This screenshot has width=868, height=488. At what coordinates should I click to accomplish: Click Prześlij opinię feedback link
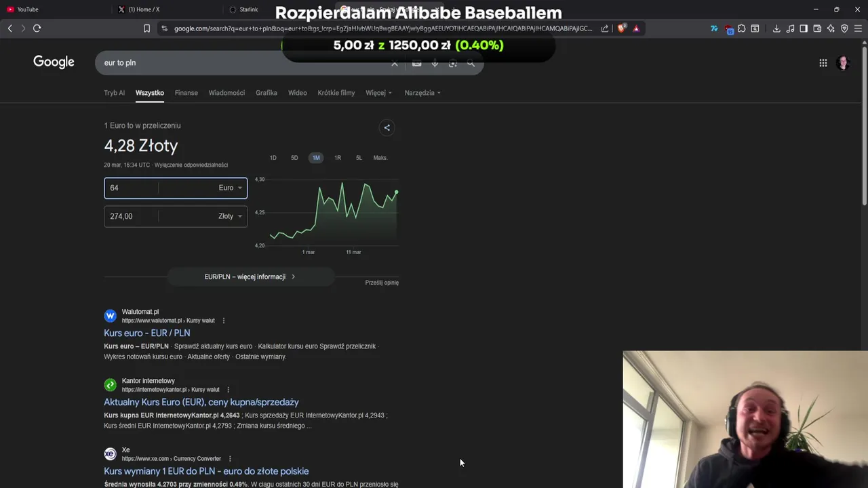[382, 283]
